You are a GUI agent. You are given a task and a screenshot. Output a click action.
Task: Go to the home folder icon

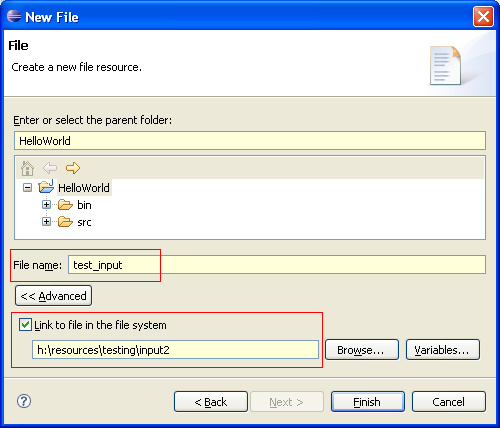click(27, 168)
